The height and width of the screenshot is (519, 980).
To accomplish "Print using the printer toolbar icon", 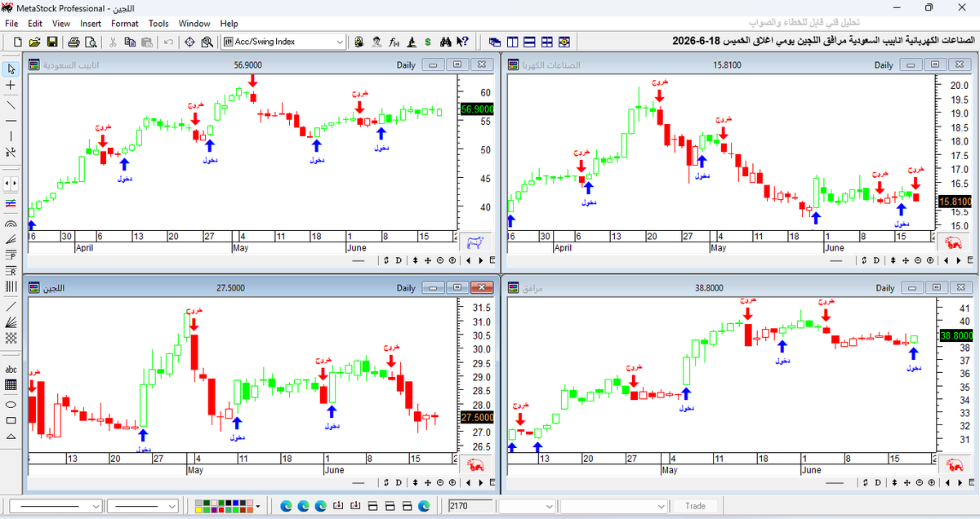I will [x=73, y=42].
